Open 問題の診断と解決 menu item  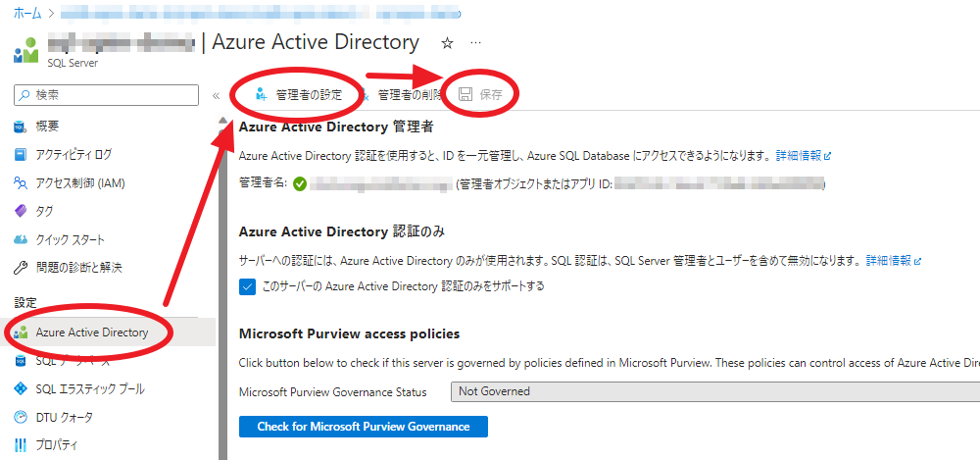pos(78,268)
